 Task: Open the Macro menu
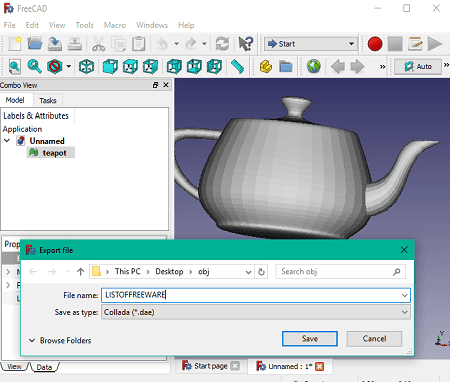(115, 25)
